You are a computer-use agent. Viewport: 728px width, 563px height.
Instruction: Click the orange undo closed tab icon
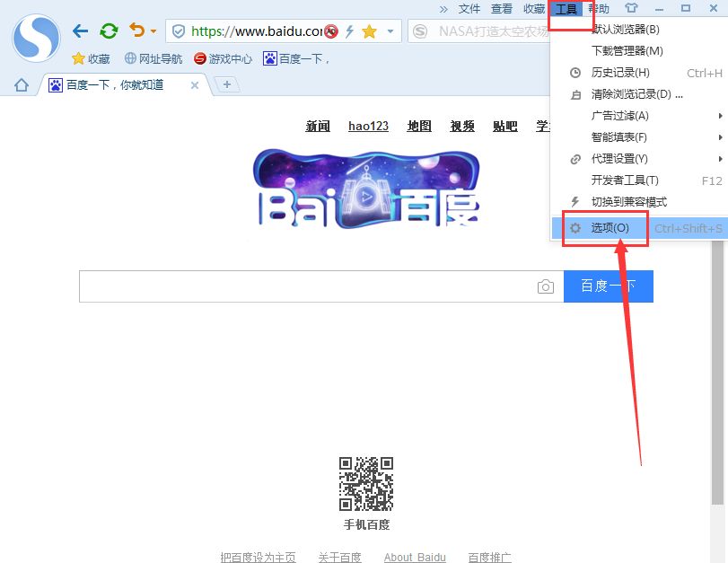(136, 31)
